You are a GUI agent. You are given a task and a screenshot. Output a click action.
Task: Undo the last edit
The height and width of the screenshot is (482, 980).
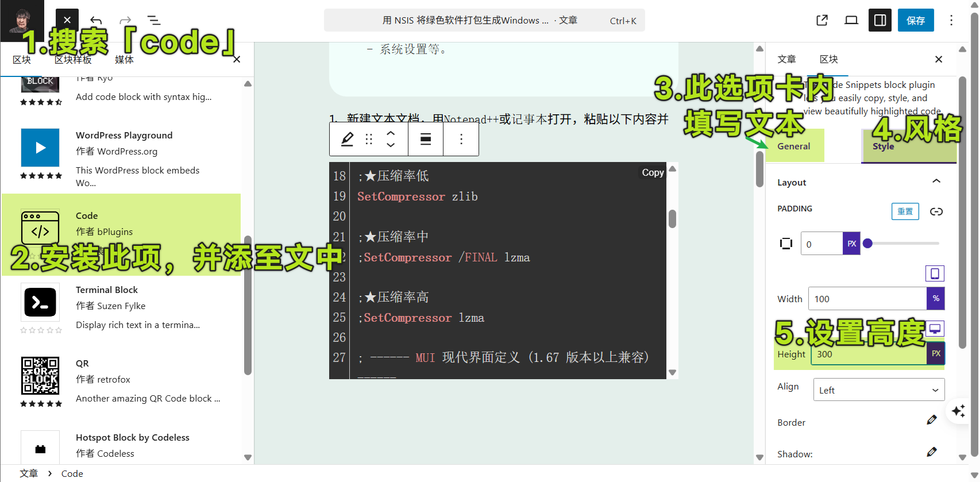tap(96, 21)
